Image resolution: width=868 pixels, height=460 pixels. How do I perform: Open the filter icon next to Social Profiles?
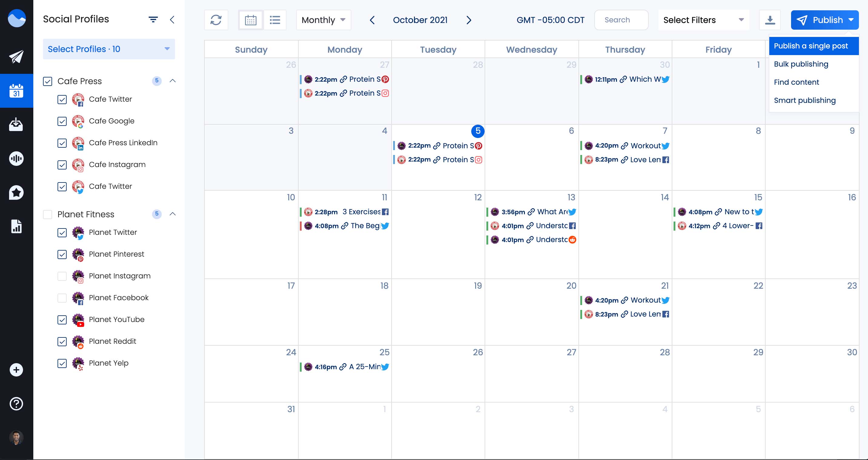(153, 19)
